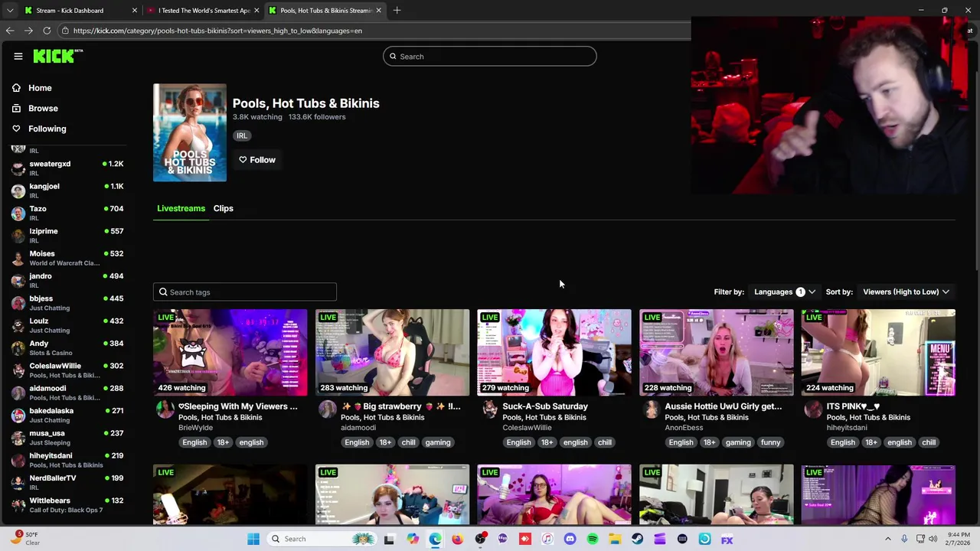The height and width of the screenshot is (551, 980).
Task: Open volume control in system tray
Action: [933, 539]
